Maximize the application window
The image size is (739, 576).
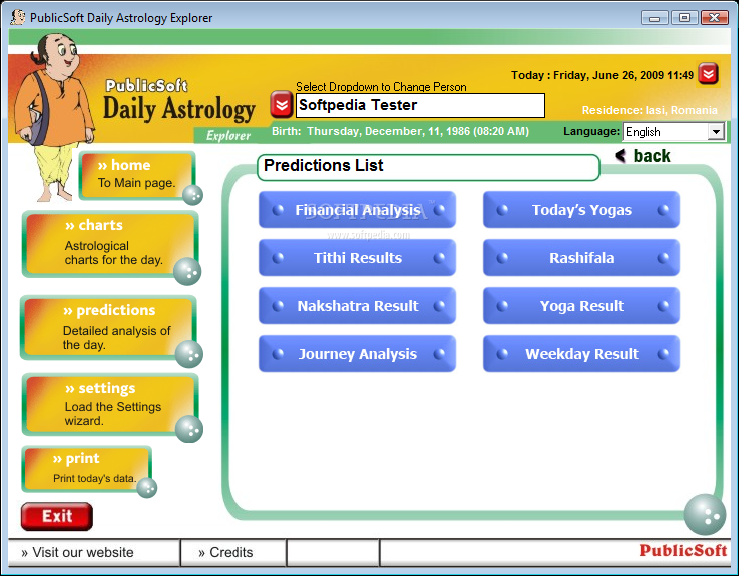684,18
